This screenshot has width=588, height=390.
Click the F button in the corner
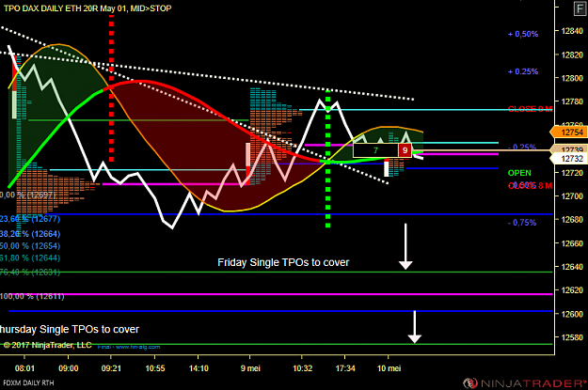tap(580, 8)
